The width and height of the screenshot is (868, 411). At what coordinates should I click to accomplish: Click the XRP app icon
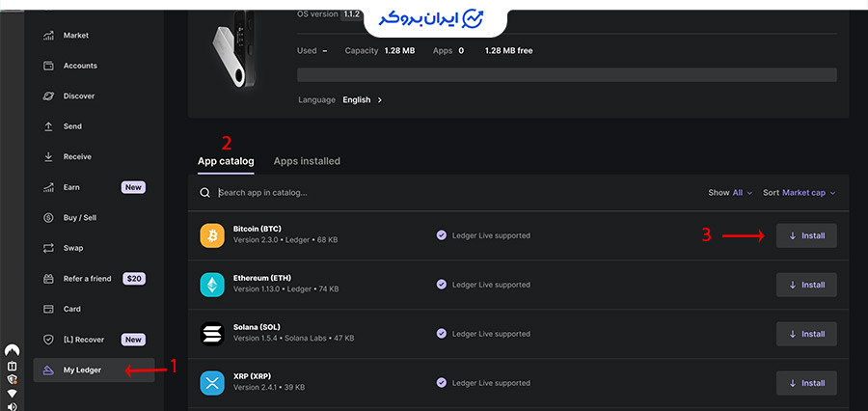click(211, 383)
